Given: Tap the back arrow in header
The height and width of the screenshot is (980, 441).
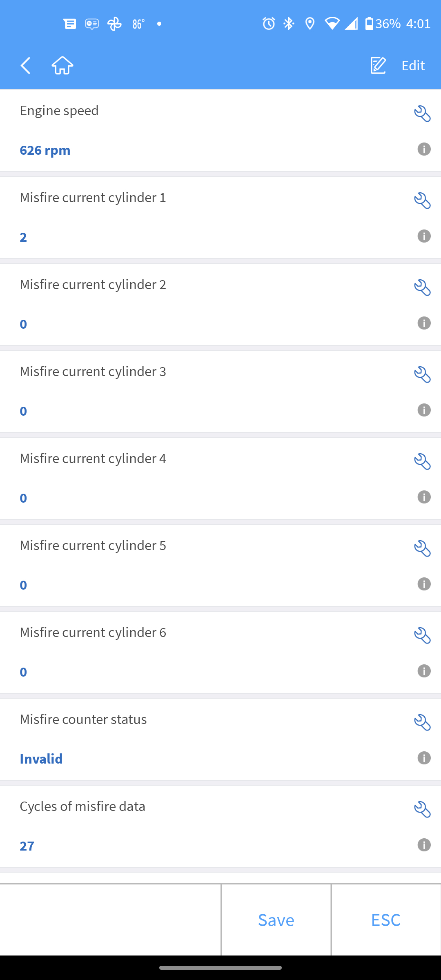Looking at the screenshot, I should pyautogui.click(x=26, y=65).
